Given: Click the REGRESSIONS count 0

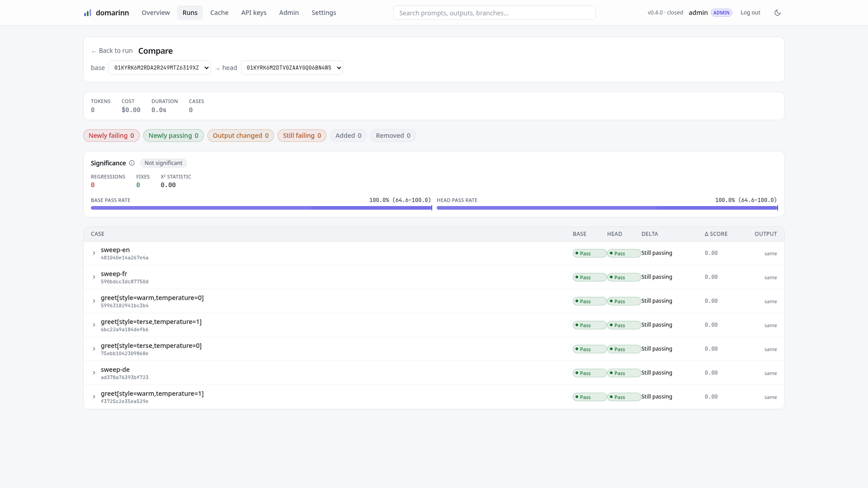Looking at the screenshot, I should (x=93, y=185).
